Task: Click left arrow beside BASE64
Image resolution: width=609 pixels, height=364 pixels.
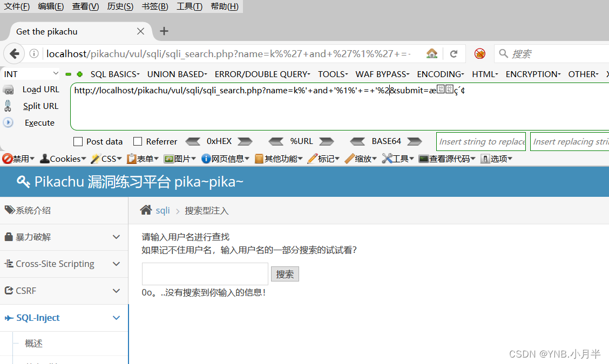Action: [357, 141]
